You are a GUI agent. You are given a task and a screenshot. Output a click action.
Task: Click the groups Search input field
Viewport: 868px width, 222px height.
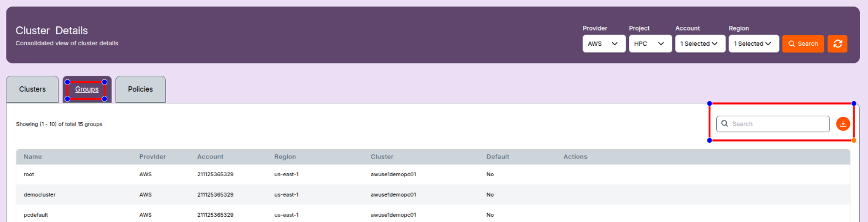coord(772,124)
